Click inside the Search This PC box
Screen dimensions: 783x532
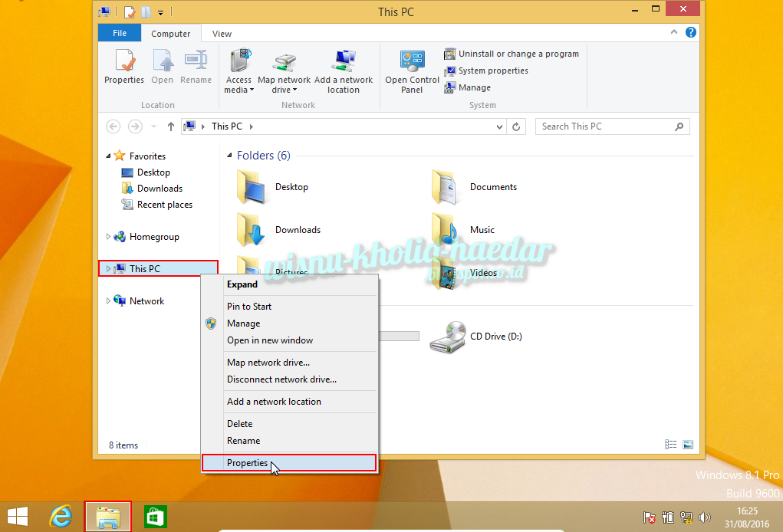point(606,126)
